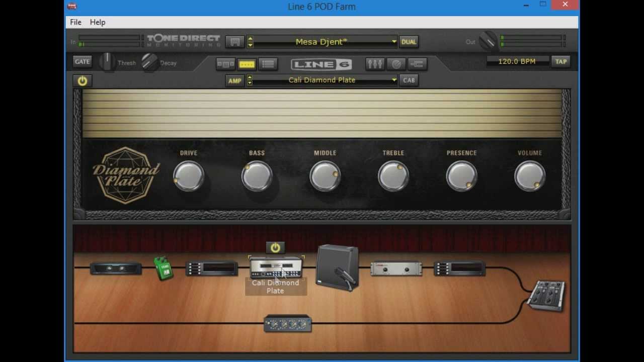
Task: Toggle DUAL tone mode
Action: tap(409, 42)
